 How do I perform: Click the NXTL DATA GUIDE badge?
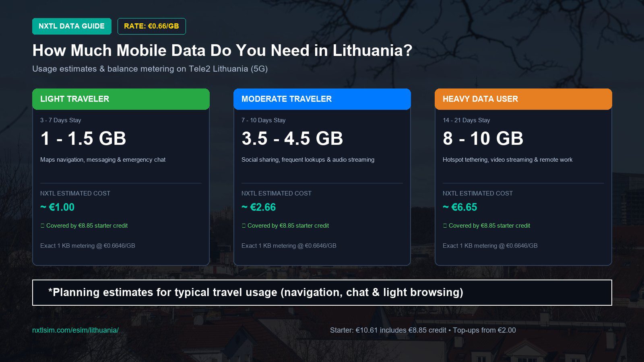coord(72,26)
